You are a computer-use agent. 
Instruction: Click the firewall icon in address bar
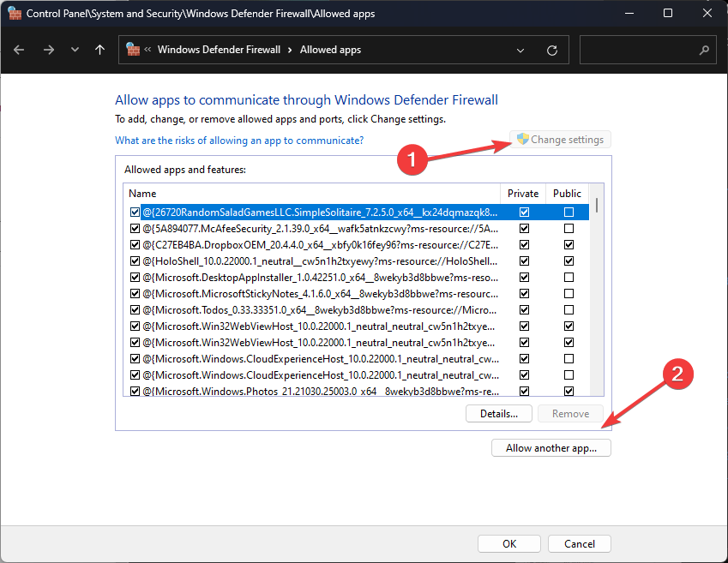133,50
